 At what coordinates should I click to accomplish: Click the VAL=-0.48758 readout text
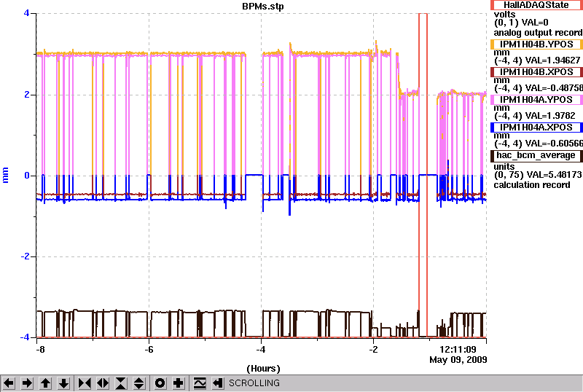pos(554,88)
